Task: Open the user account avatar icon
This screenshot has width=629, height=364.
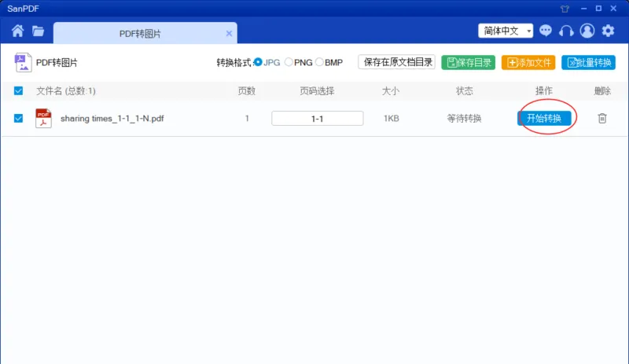Action: click(x=587, y=31)
